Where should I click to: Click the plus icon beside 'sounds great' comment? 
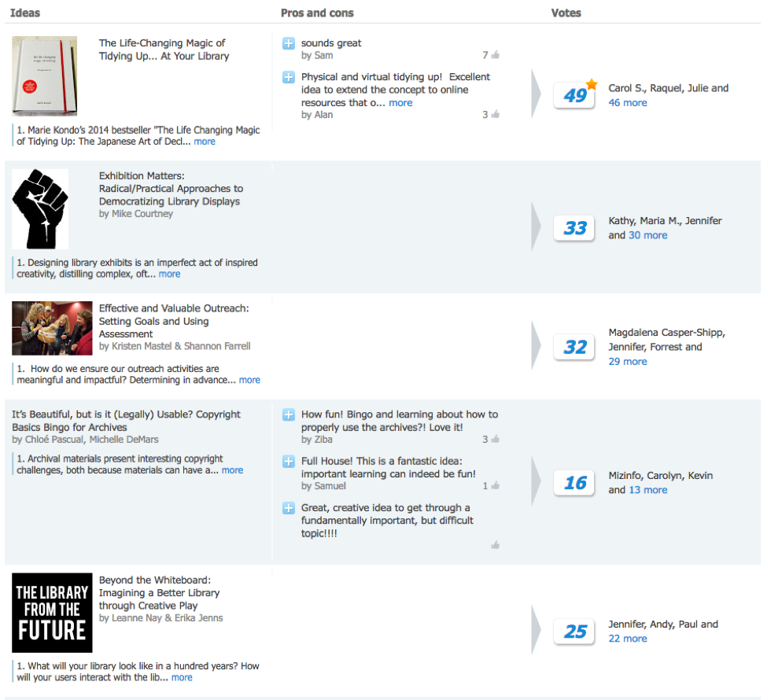pos(289,43)
